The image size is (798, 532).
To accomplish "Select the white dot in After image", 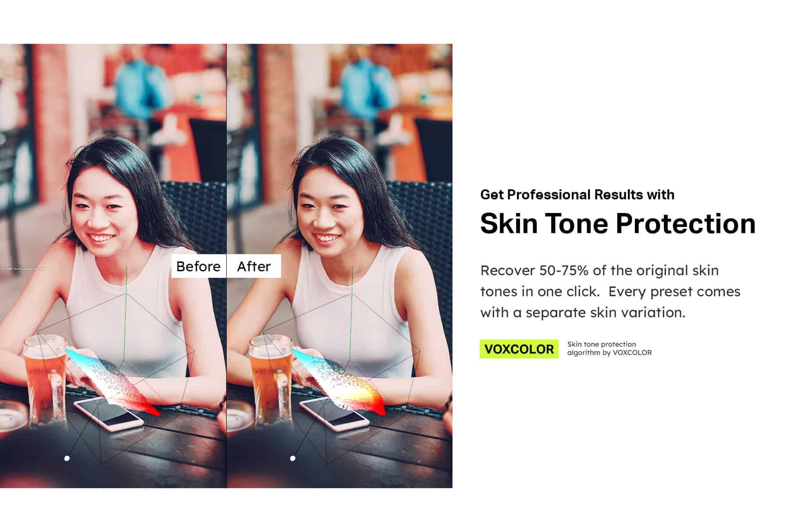I will click(x=293, y=458).
